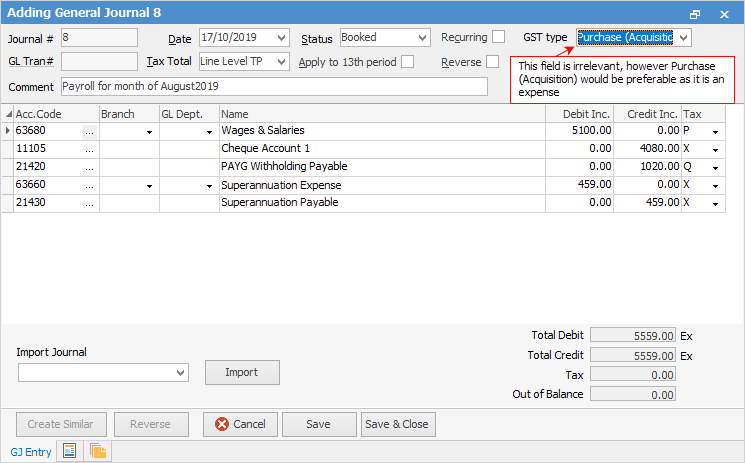Open the journal details tab icon
Viewport: 745px width, 463px height.
point(70,451)
